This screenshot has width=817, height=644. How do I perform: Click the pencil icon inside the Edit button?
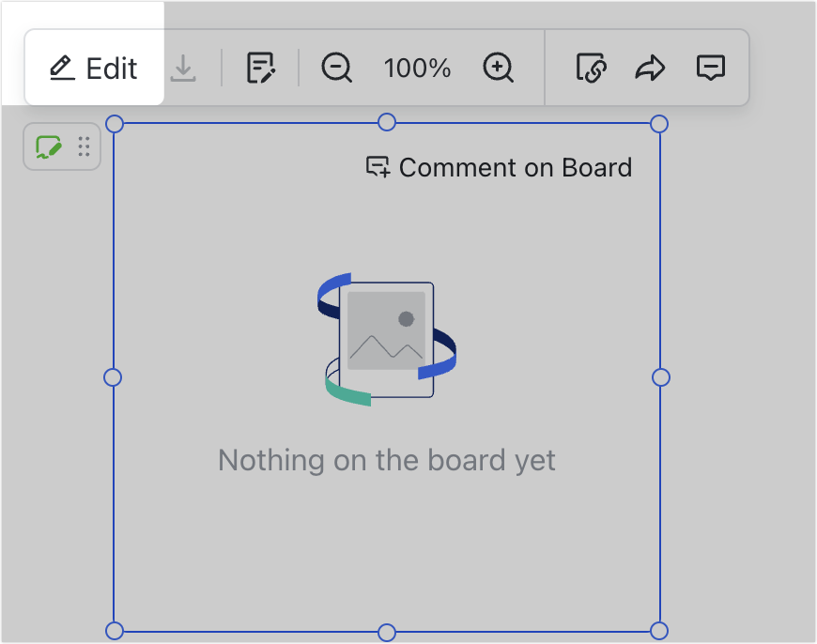pos(61,67)
